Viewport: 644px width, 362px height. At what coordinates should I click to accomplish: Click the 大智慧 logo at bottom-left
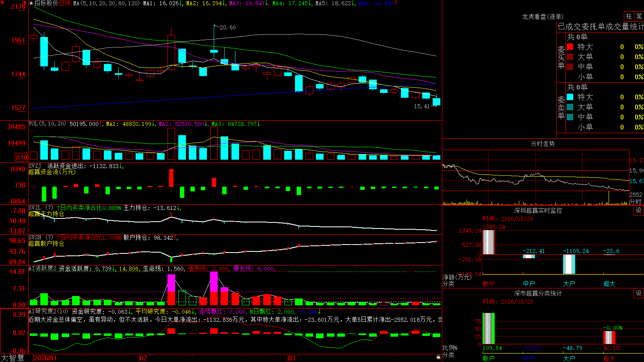point(12,358)
